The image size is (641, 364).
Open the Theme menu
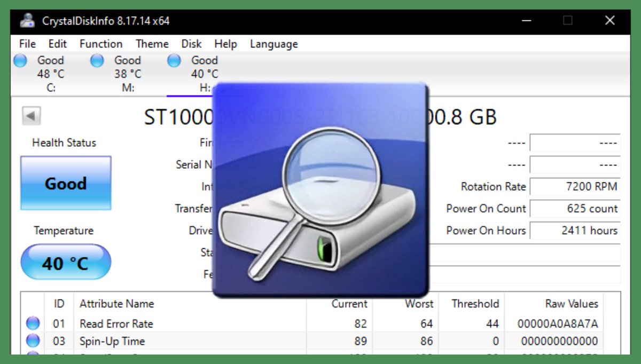152,44
